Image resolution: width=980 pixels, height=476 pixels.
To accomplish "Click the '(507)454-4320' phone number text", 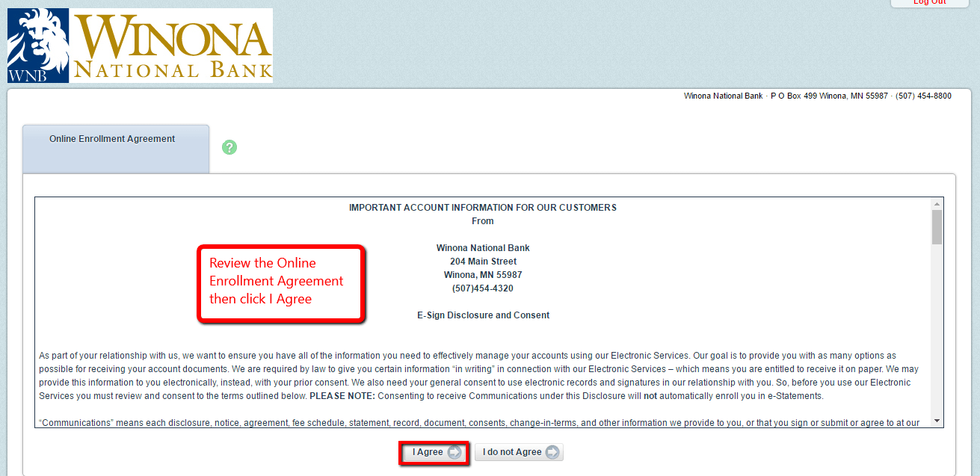I will (x=483, y=288).
